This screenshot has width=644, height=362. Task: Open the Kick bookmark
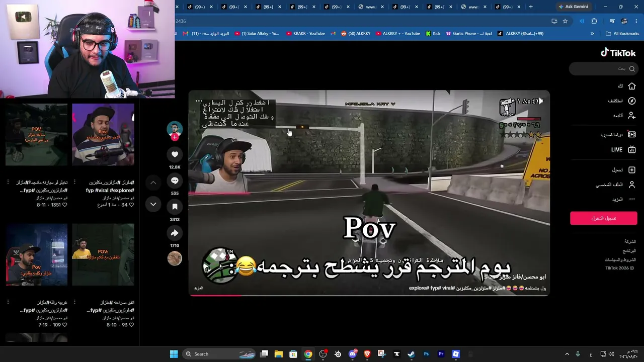pos(433,34)
